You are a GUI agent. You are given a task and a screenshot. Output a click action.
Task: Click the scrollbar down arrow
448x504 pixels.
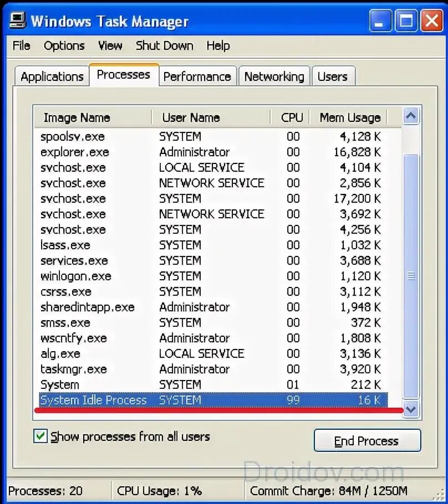(x=411, y=409)
